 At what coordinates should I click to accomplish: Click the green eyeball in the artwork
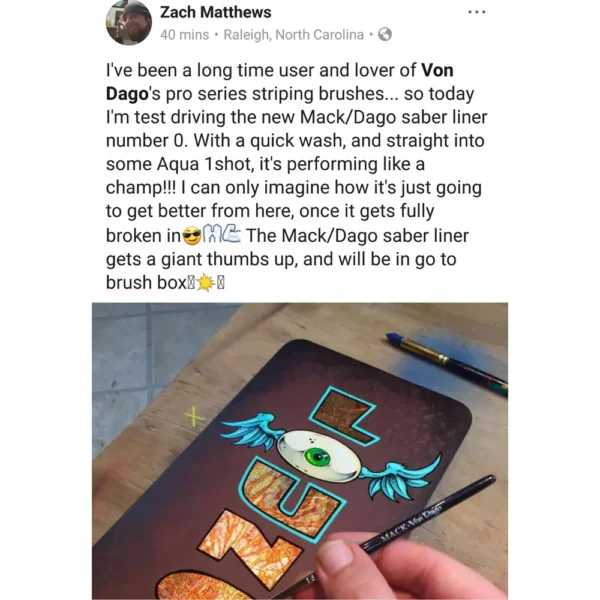click(x=317, y=457)
